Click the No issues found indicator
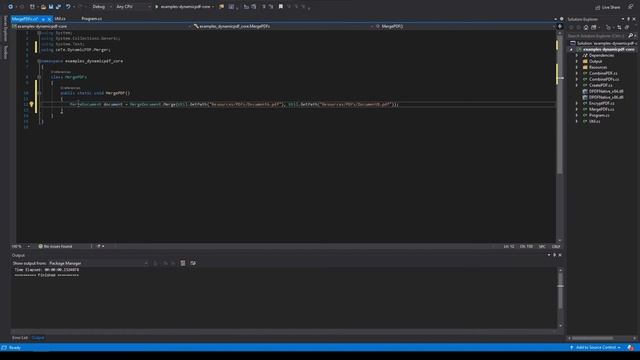Image resolution: width=640 pixels, height=360 pixels. 55,247
